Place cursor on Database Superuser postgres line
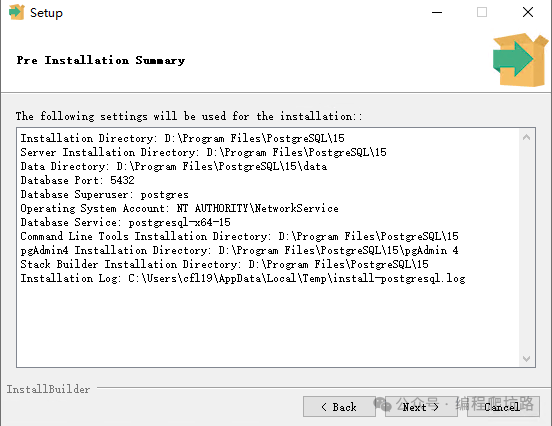This screenshot has width=552, height=426. [104, 194]
